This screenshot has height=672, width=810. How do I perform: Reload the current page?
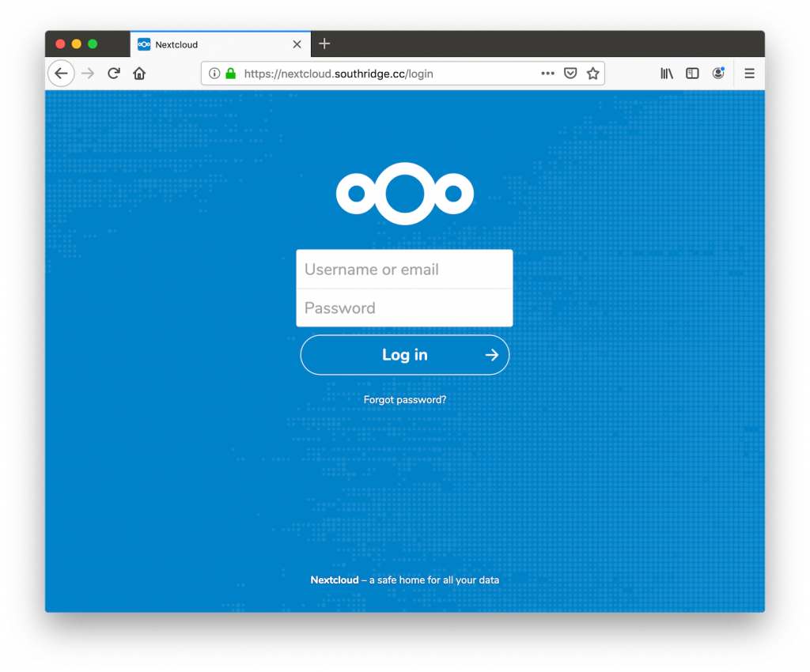[114, 74]
